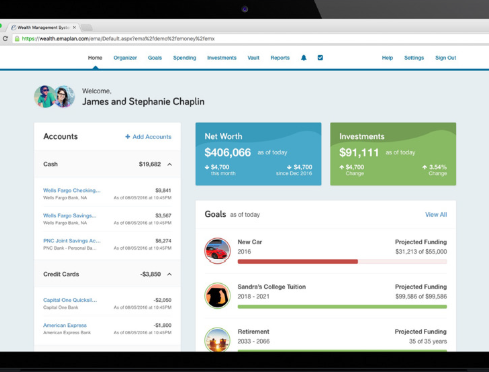This screenshot has height=372, width=489.
Task: Click "since Dec 2016" label
Action: click(294, 173)
